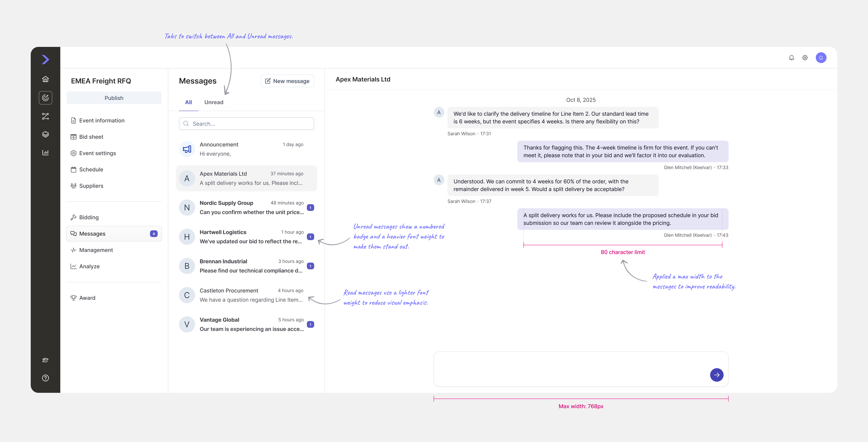Screen dimensions: 868x442
Task: Switch to the Unread tab
Action: tap(214, 102)
